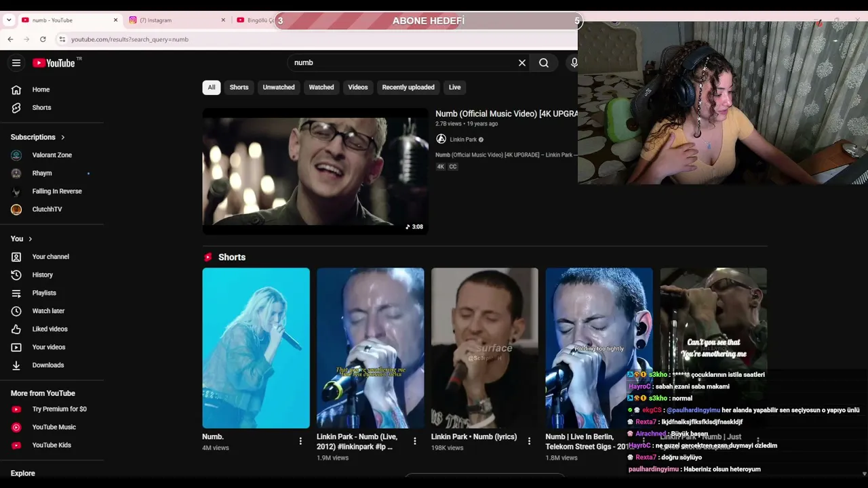Image resolution: width=868 pixels, height=488 pixels.
Task: Open the Linkin Park channel name link
Action: [x=463, y=140]
